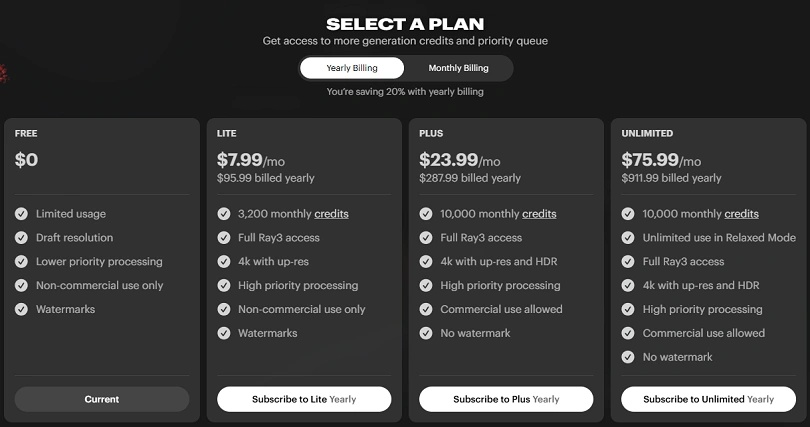Click the Current plan button
Screen dimensions: 810x427
pos(101,399)
